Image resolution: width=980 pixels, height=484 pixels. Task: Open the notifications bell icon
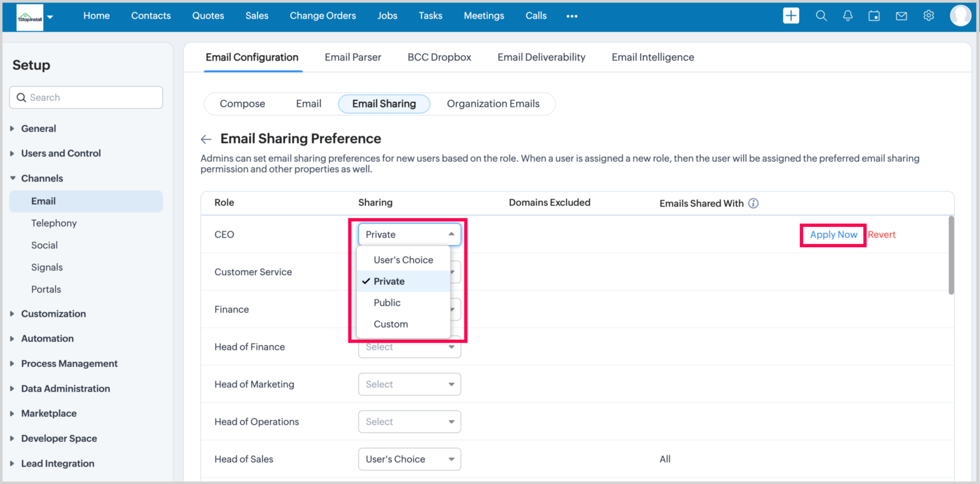click(847, 16)
